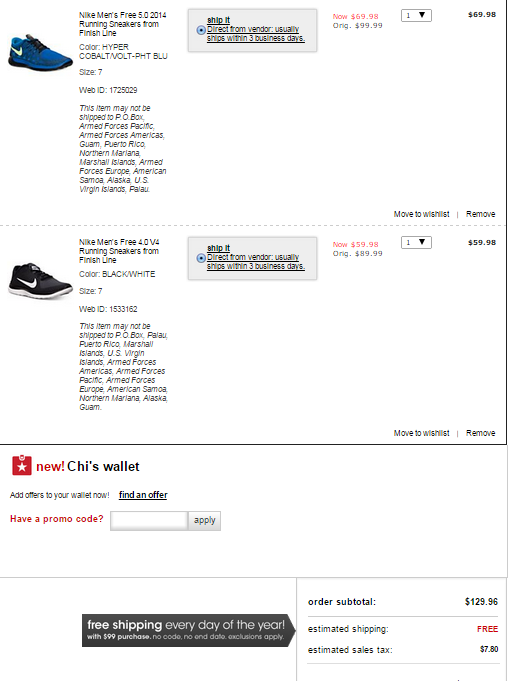Open quantity dropdown for Nike Free 4.0
The image size is (509, 681).
tap(416, 242)
